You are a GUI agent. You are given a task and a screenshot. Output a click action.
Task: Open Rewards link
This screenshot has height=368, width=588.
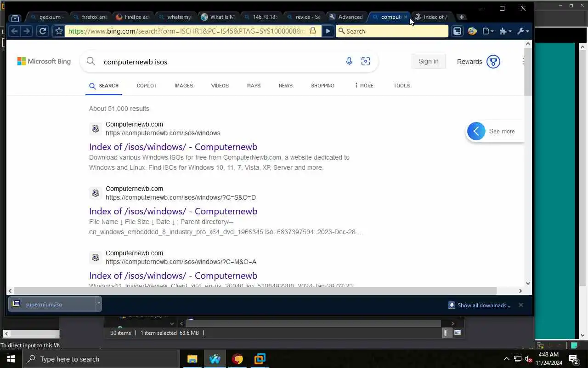pos(469,62)
